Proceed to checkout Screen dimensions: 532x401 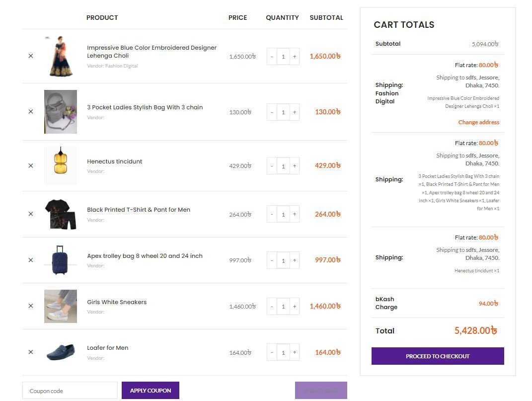(x=437, y=356)
